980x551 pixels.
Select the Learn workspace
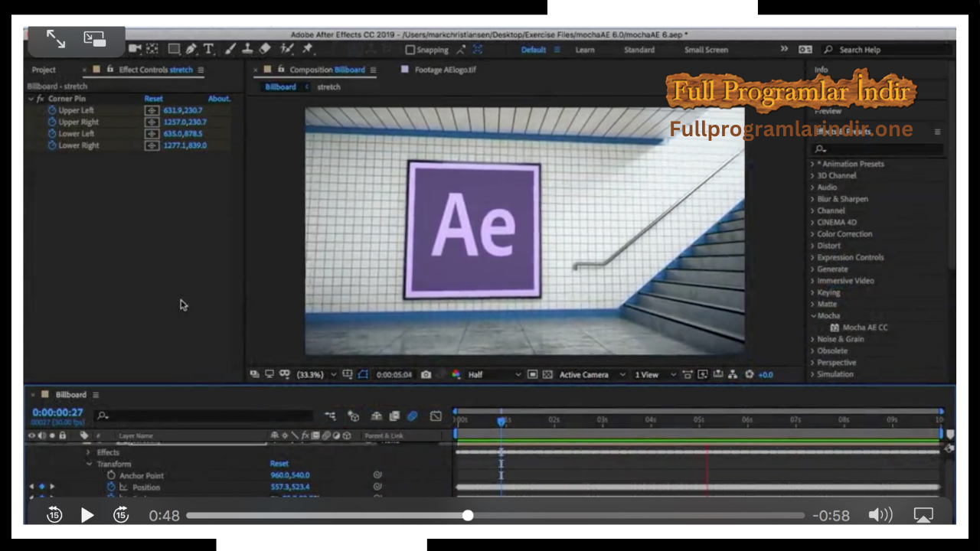(585, 50)
